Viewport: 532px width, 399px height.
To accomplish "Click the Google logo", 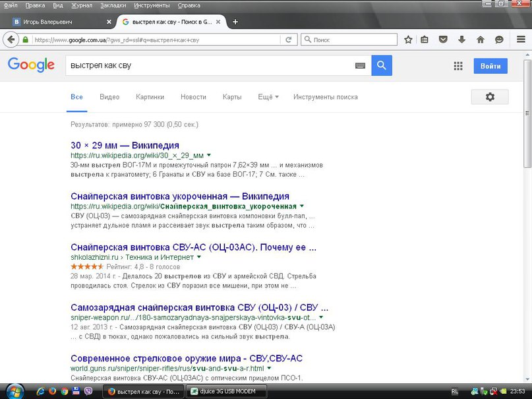I will 31,65.
